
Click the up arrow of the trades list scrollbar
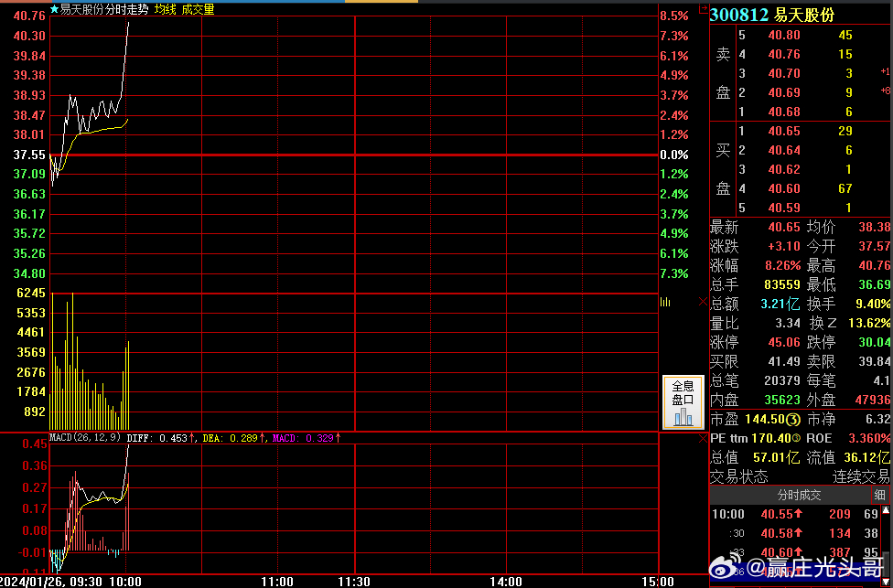pyautogui.click(x=885, y=510)
